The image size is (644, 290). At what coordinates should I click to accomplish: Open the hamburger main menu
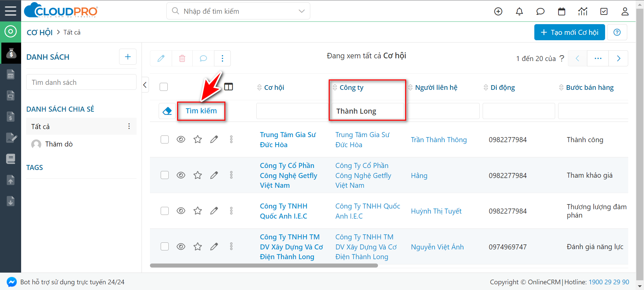coord(10,11)
